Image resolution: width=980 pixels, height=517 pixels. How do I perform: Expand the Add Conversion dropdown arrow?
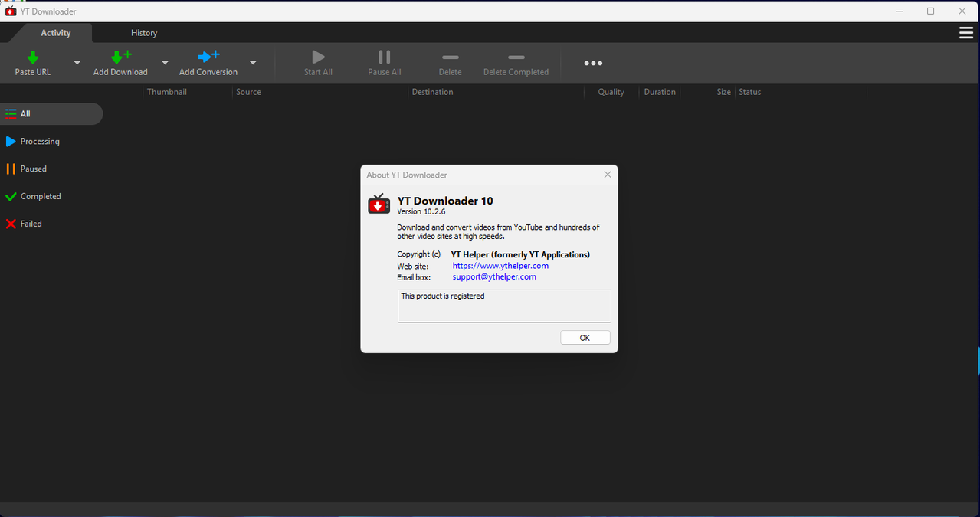tap(253, 63)
